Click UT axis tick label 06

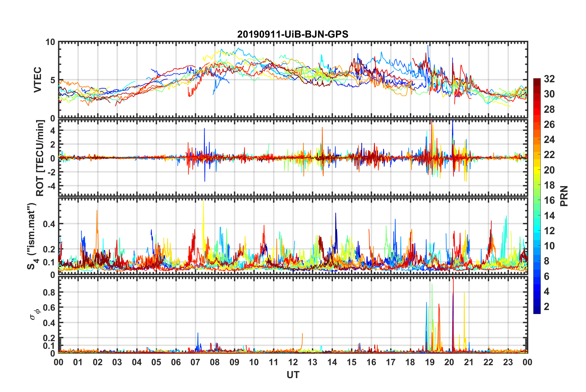click(176, 362)
